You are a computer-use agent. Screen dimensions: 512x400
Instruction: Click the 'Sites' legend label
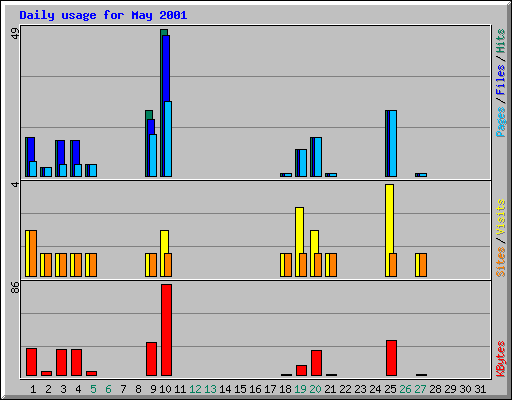500,262
